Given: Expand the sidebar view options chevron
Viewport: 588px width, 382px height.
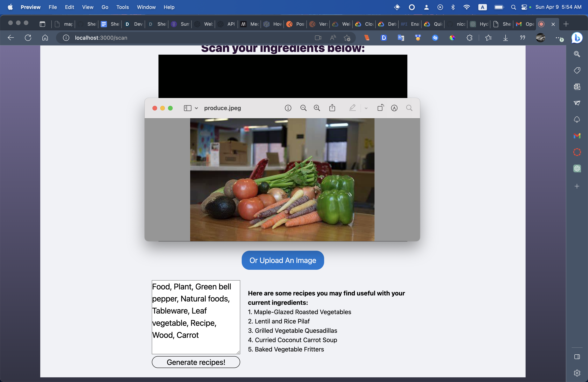Looking at the screenshot, I should coord(196,108).
